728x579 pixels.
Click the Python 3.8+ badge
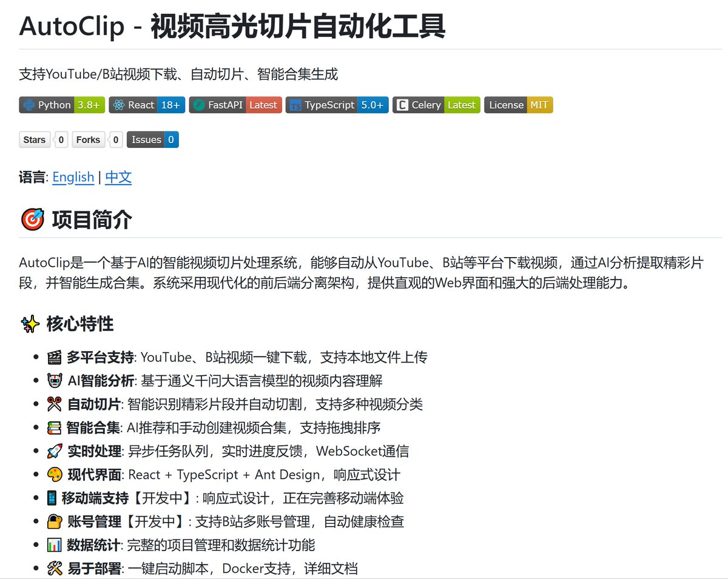point(62,105)
